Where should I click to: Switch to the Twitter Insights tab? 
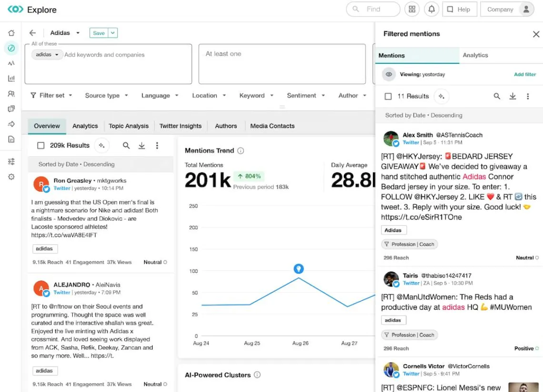pyautogui.click(x=181, y=126)
